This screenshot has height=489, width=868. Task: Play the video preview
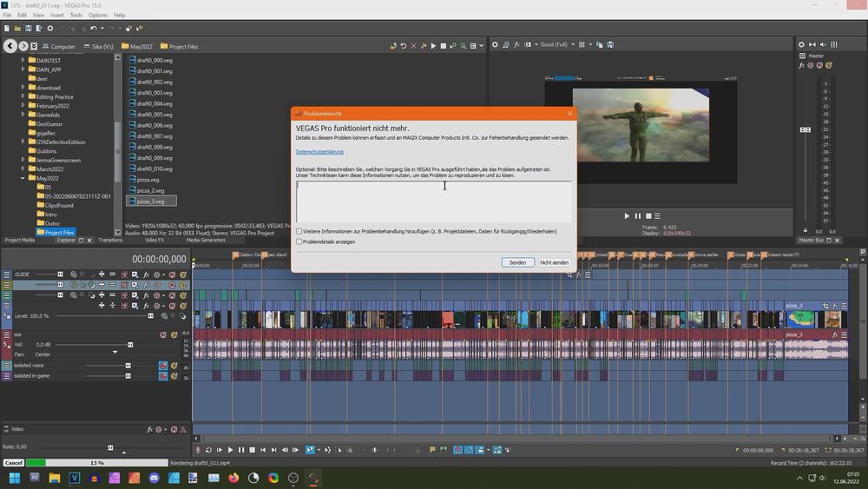pyautogui.click(x=627, y=216)
